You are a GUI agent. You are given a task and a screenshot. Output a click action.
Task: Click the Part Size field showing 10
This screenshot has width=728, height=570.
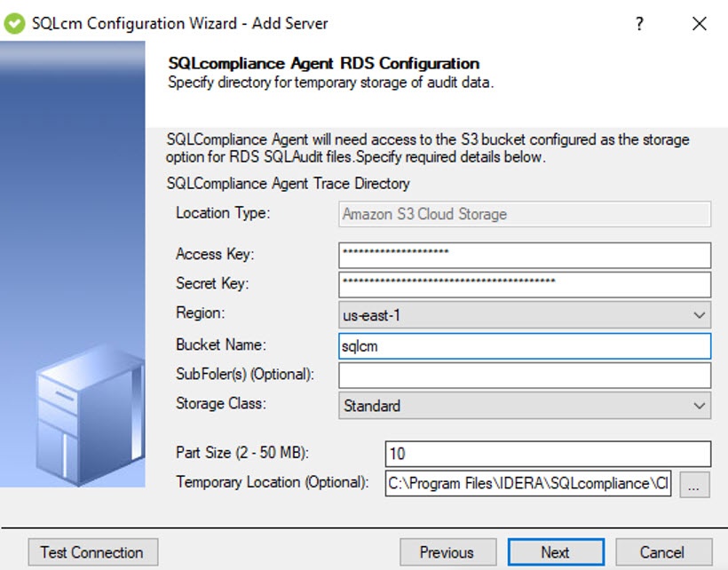coord(548,454)
